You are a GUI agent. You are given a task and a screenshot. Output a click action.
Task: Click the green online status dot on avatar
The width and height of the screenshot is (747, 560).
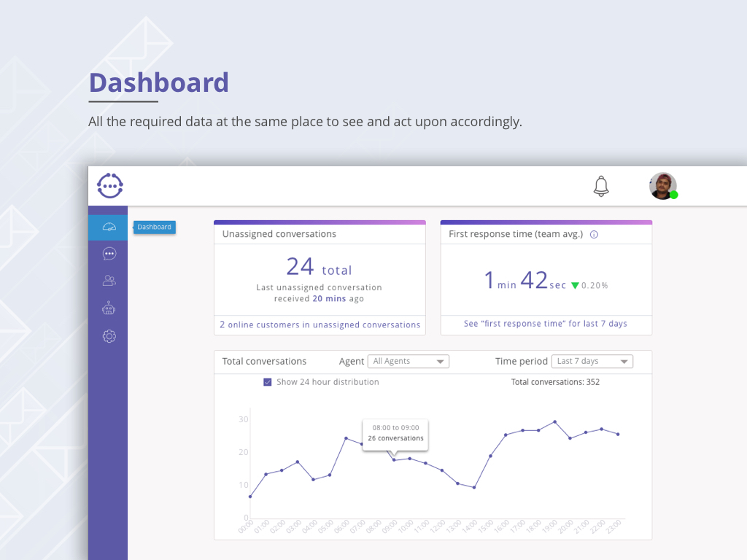tap(673, 195)
